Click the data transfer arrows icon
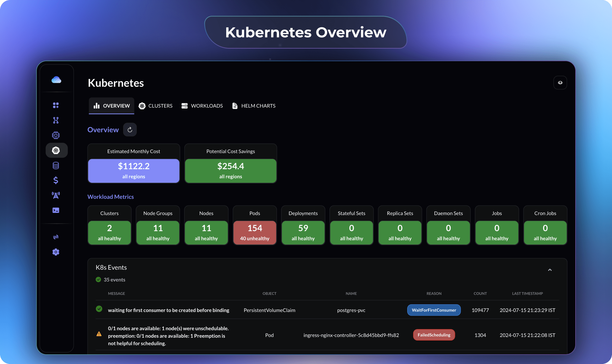The image size is (612, 364). [56, 237]
